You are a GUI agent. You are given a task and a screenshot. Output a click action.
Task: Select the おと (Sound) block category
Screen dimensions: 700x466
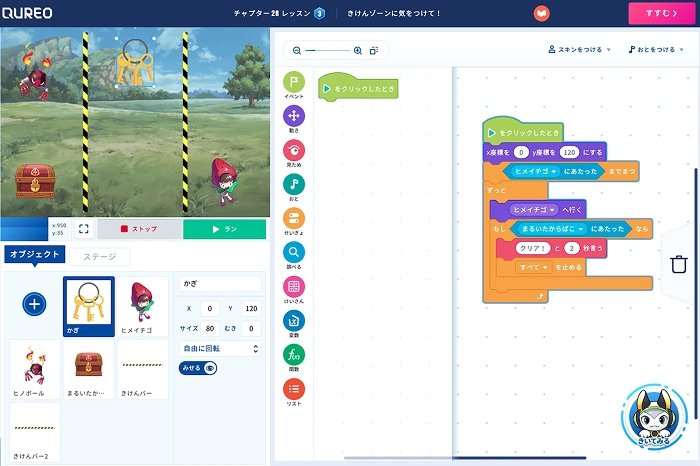coord(294,187)
